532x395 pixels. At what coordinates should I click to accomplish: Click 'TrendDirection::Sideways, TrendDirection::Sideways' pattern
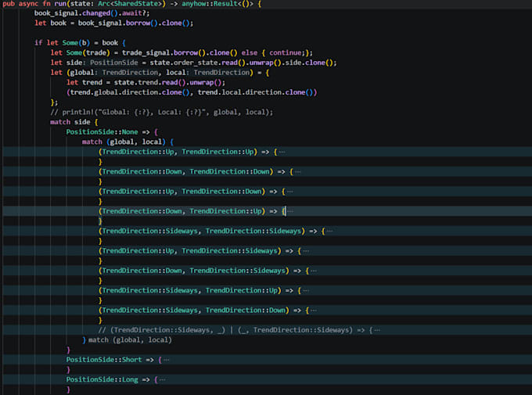click(x=202, y=232)
